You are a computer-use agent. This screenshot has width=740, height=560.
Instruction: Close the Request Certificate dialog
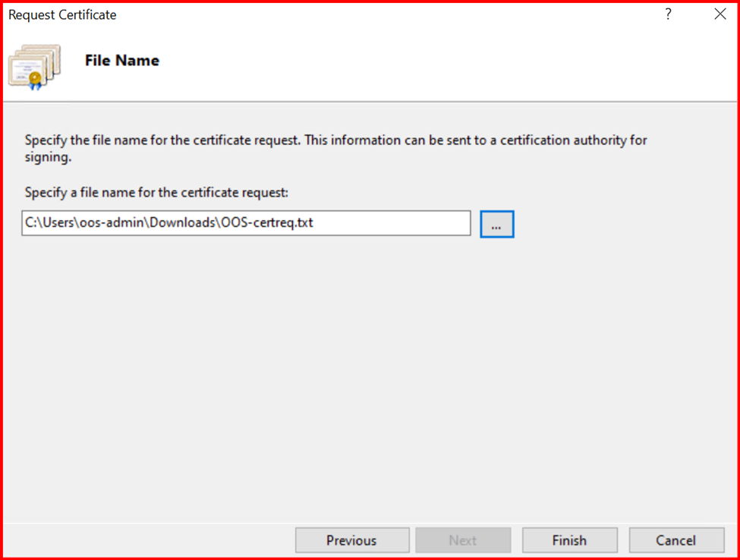click(720, 14)
